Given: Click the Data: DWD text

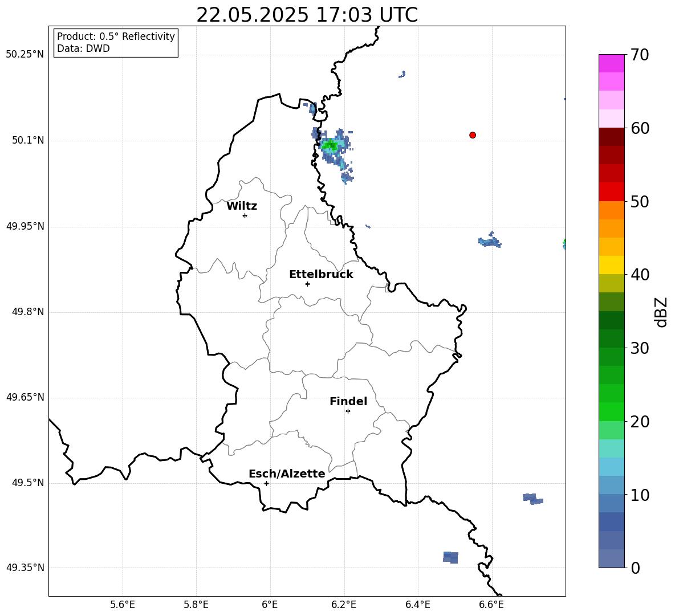Looking at the screenshot, I should (83, 48).
